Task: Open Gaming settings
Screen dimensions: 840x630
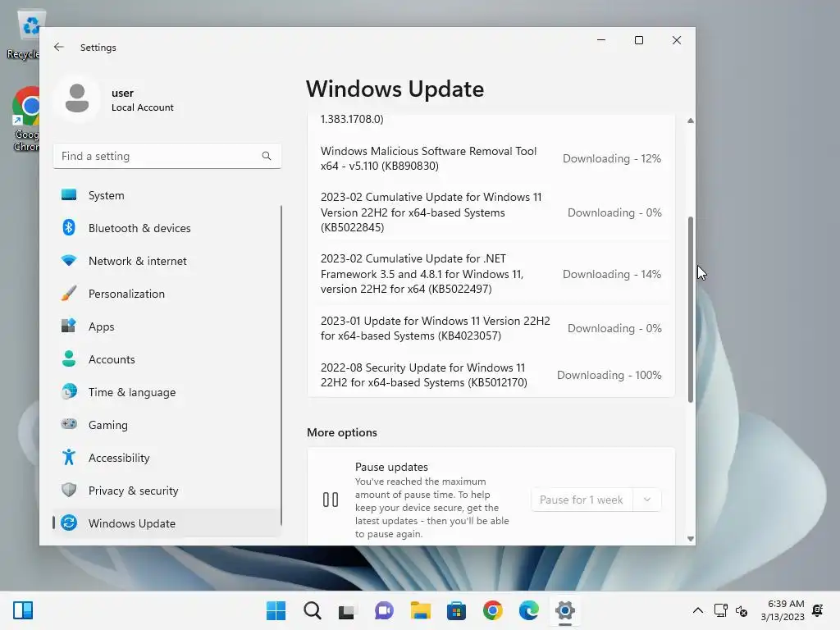Action: click(167, 424)
